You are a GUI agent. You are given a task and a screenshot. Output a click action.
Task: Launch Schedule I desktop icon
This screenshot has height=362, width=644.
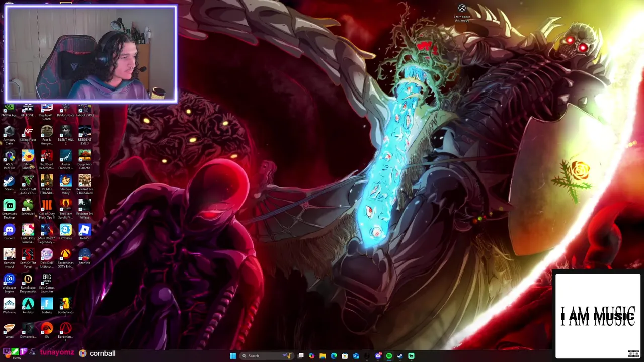[28, 208]
